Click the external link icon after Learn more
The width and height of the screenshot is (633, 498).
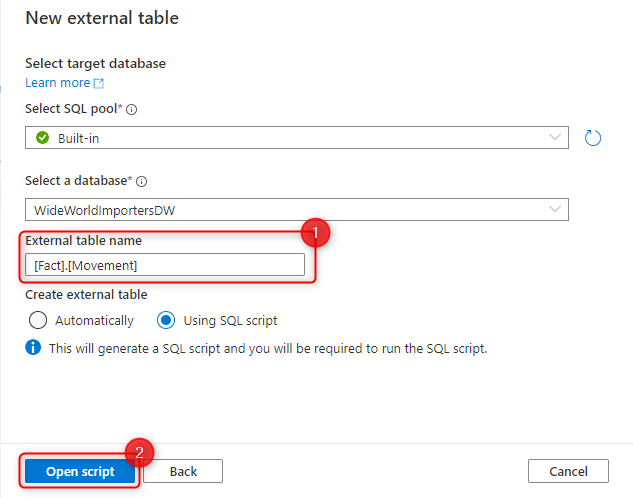(99, 83)
